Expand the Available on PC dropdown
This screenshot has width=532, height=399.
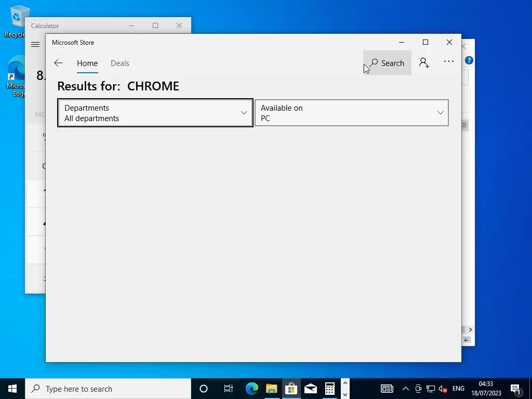tap(352, 113)
